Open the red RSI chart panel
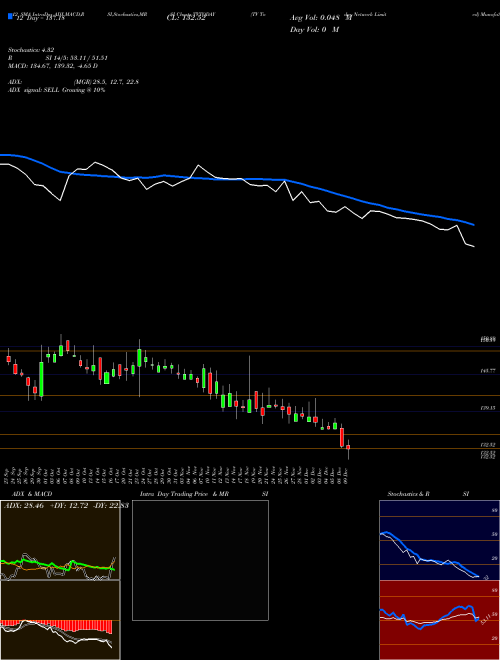The height and width of the screenshot is (660, 500). (x=439, y=620)
